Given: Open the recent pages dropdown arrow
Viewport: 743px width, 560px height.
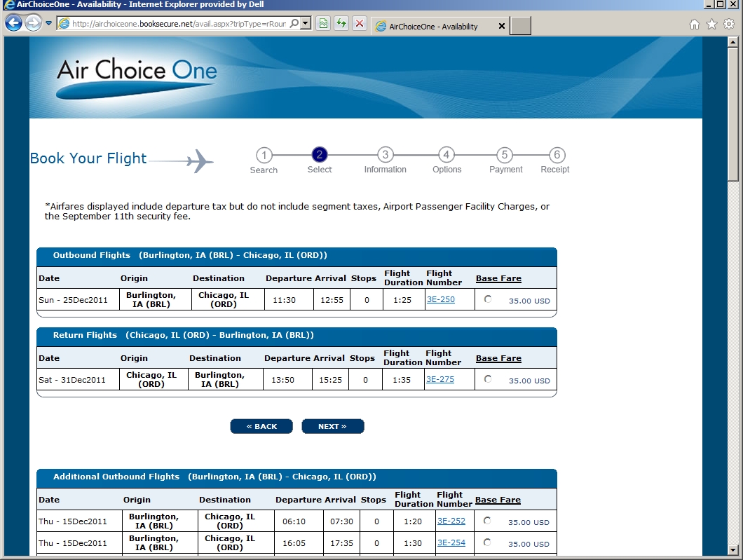Looking at the screenshot, I should [48, 23].
